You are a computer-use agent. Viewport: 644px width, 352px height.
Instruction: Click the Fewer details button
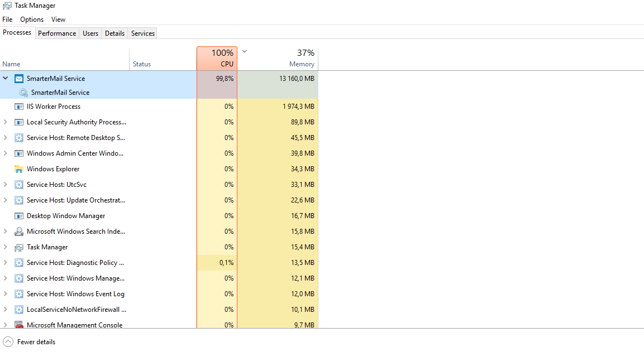[x=30, y=342]
